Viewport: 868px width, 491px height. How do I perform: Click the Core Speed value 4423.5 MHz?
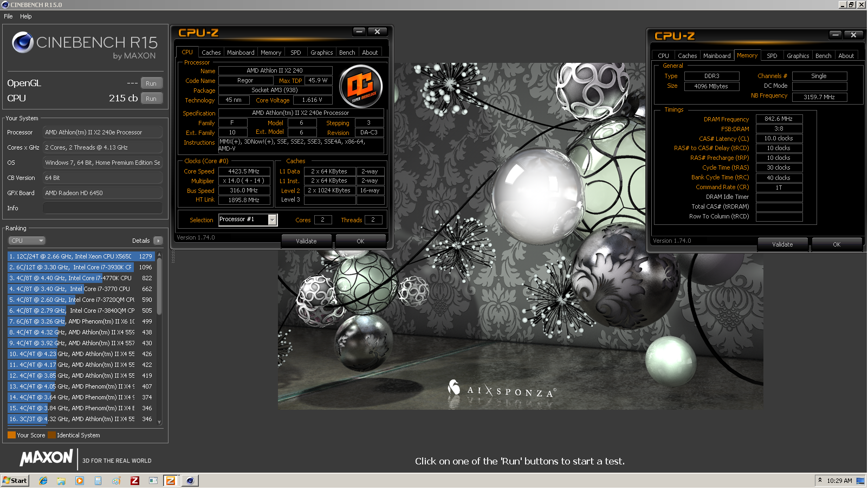pyautogui.click(x=244, y=171)
